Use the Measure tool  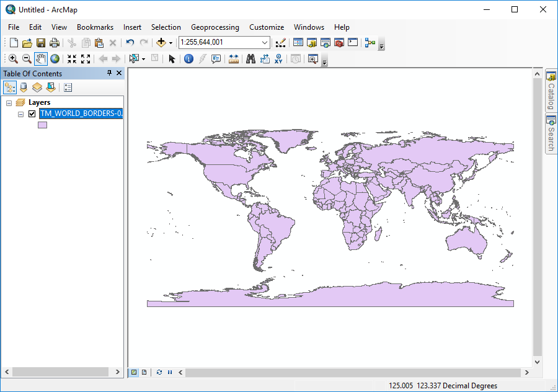tap(232, 58)
